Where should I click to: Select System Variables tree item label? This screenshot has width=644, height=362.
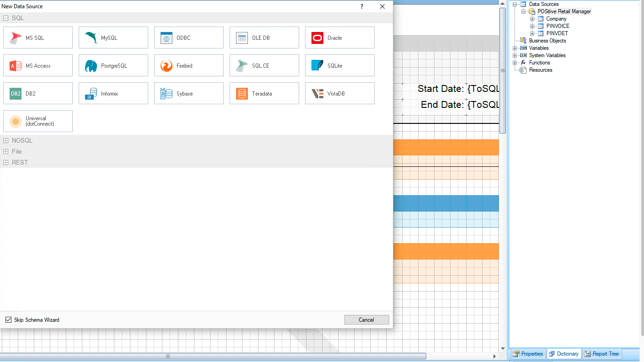547,55
